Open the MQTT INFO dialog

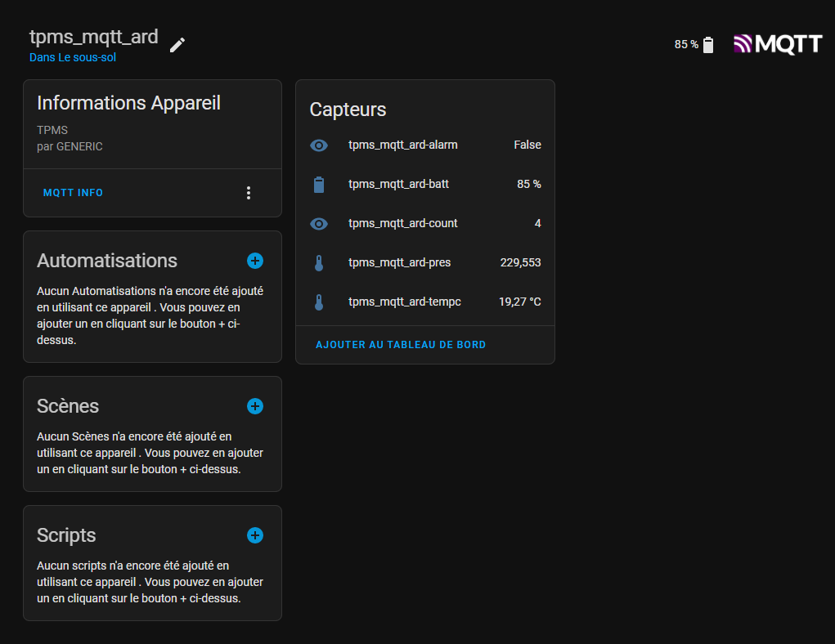pyautogui.click(x=73, y=193)
